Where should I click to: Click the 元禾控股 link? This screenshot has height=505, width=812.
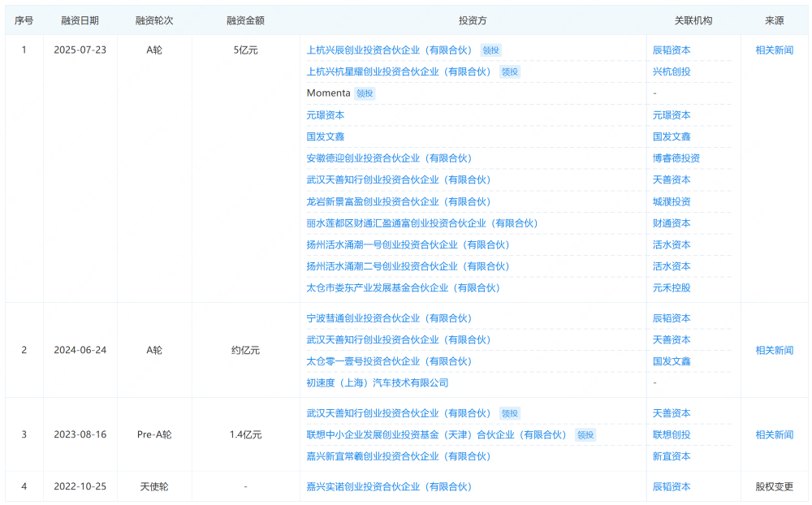(x=671, y=287)
